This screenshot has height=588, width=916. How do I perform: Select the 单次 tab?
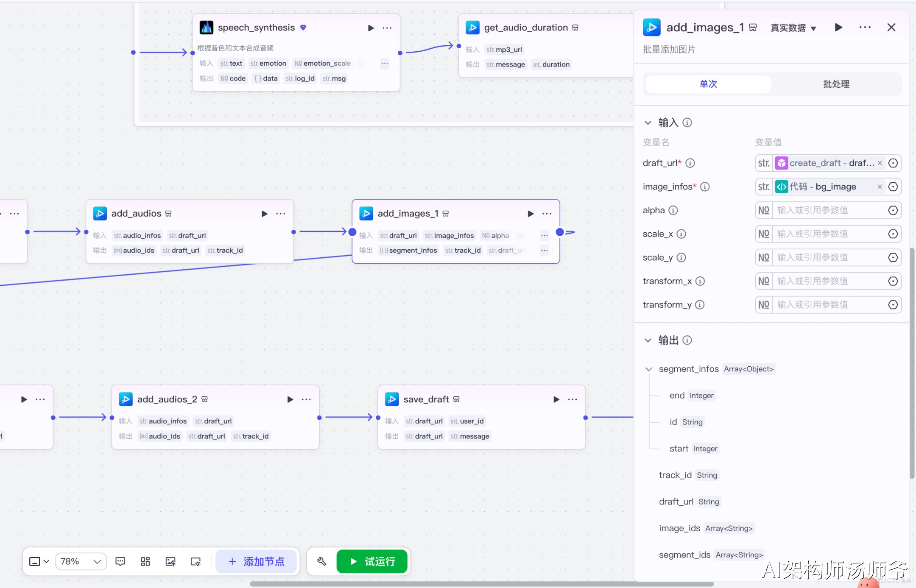708,84
